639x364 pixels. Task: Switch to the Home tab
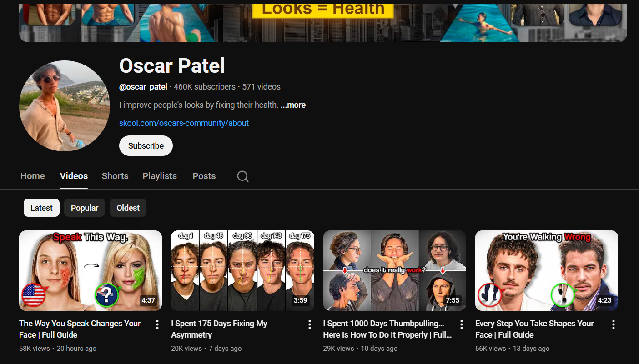[x=33, y=176]
